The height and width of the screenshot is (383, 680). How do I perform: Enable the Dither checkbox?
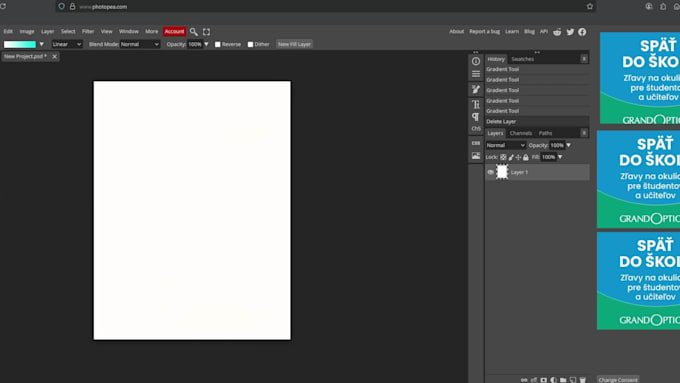point(250,44)
